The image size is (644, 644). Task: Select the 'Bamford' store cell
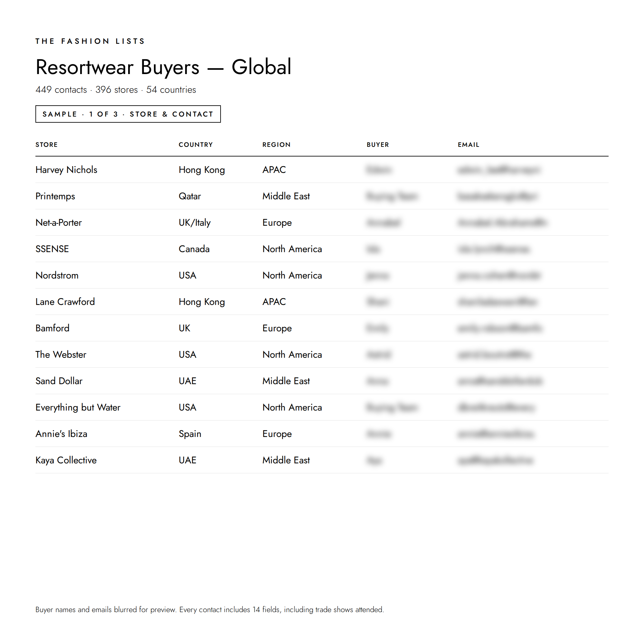[x=53, y=328]
